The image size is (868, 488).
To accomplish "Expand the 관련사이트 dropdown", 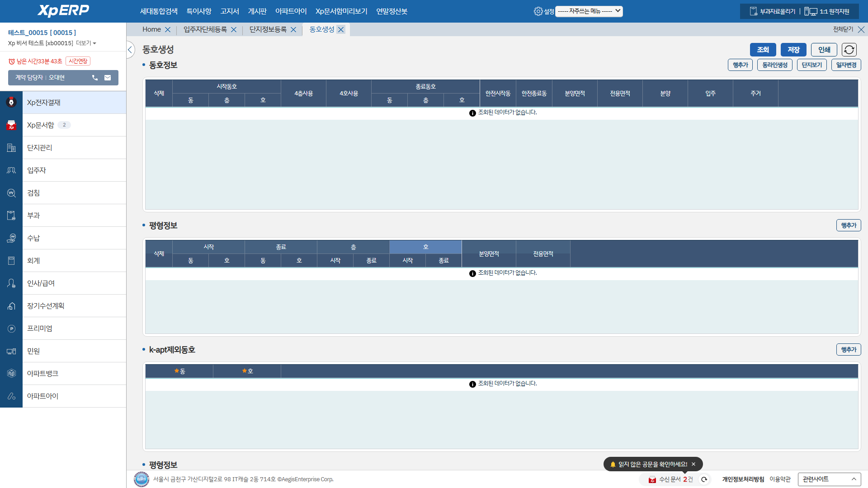I will [829, 479].
